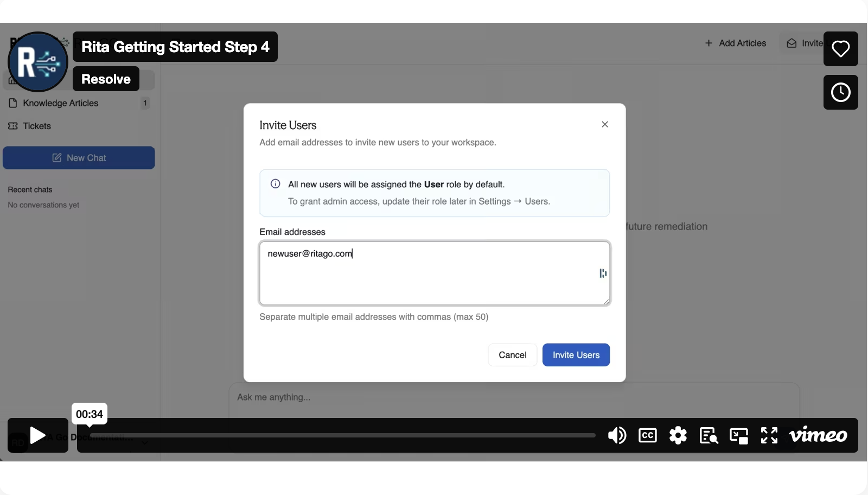Image resolution: width=868 pixels, height=495 pixels.
Task: Start a New Chat
Action: (x=79, y=158)
